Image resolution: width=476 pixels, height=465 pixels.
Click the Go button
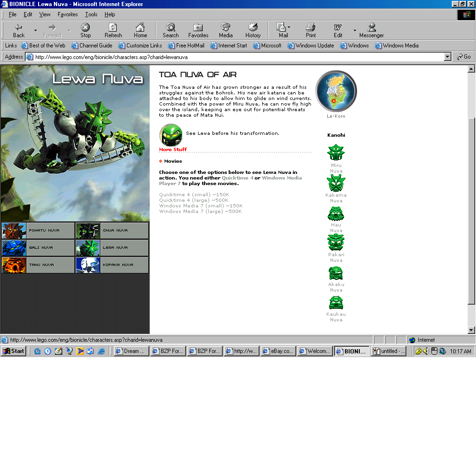pos(464,57)
